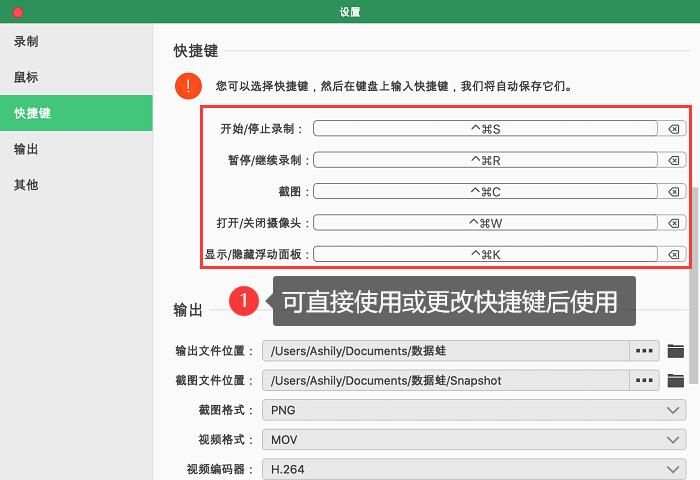Browse path for 输出文件位置 with ellipsis button
The image size is (700, 480).
(644, 351)
